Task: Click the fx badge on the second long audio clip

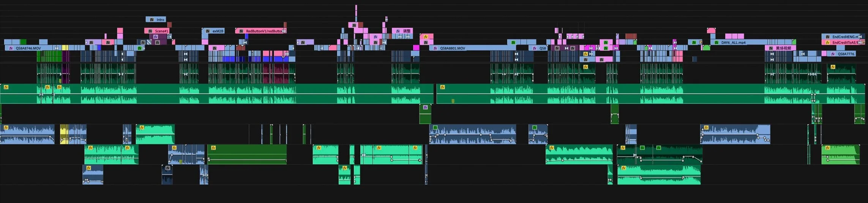Action: pyautogui.click(x=442, y=87)
